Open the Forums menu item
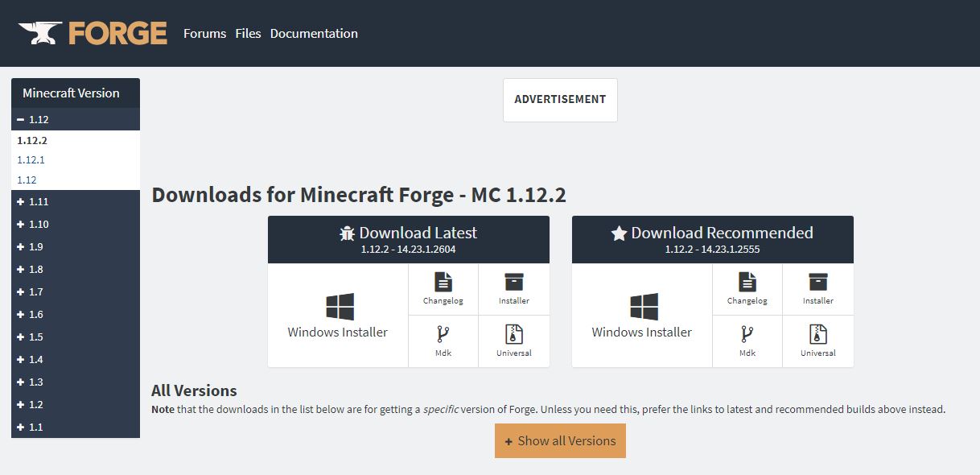 coord(204,33)
